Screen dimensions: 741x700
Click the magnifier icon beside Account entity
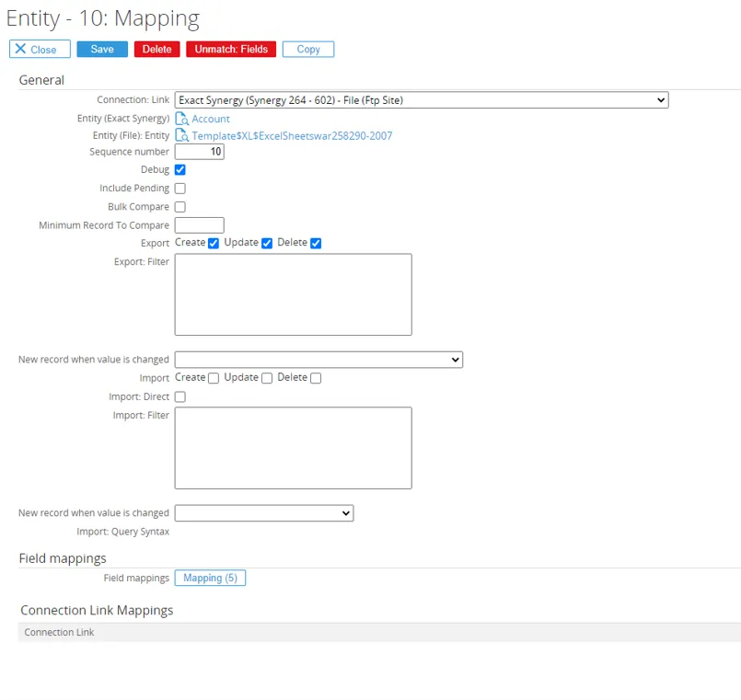[181, 119]
